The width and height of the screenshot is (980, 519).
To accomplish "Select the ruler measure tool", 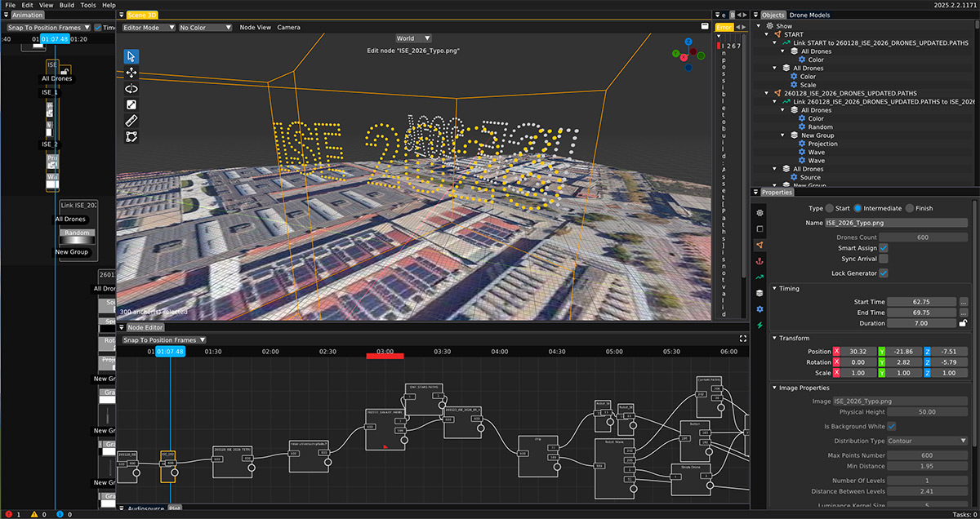I will tap(131, 121).
